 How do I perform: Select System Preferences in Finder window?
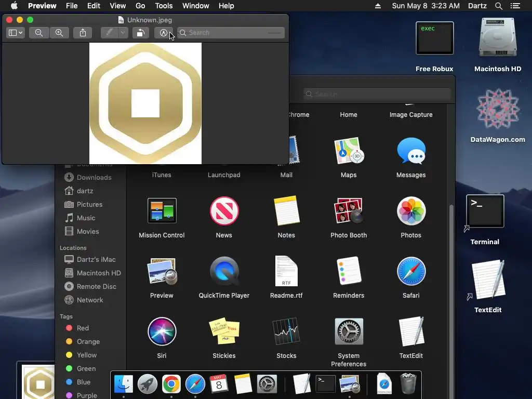point(349,331)
